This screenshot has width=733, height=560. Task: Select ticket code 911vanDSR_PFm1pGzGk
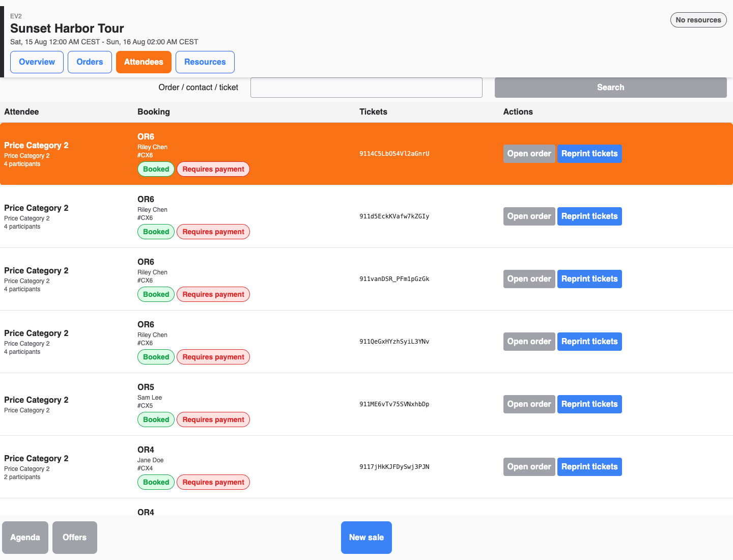pyautogui.click(x=394, y=279)
